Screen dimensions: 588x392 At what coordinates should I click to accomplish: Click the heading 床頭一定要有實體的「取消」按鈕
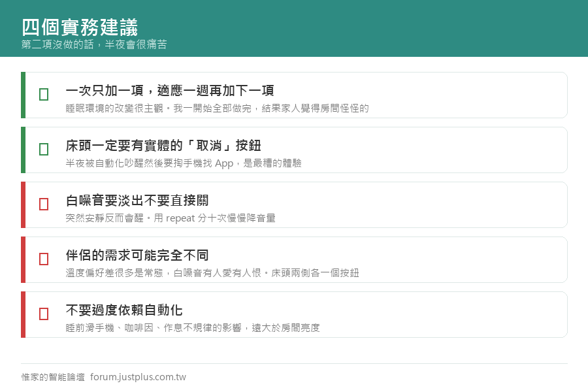point(163,146)
